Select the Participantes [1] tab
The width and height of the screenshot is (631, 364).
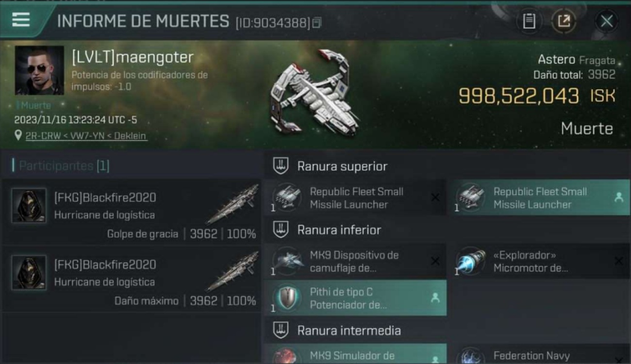63,165
